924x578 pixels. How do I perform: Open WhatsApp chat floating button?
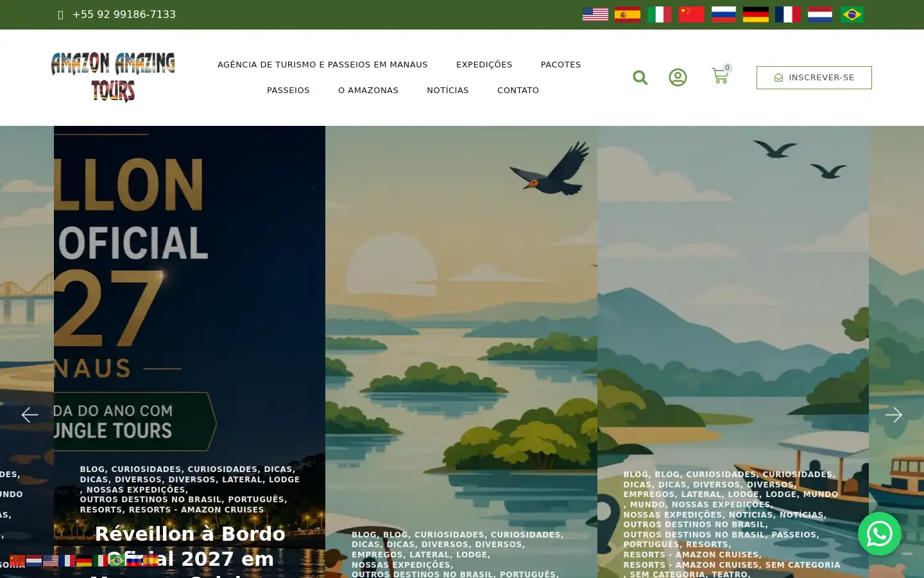(880, 534)
